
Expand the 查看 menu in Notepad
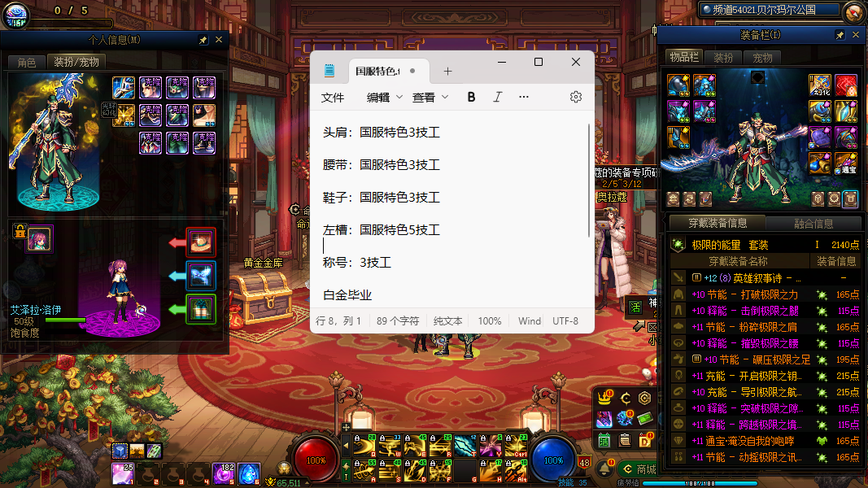tap(430, 97)
